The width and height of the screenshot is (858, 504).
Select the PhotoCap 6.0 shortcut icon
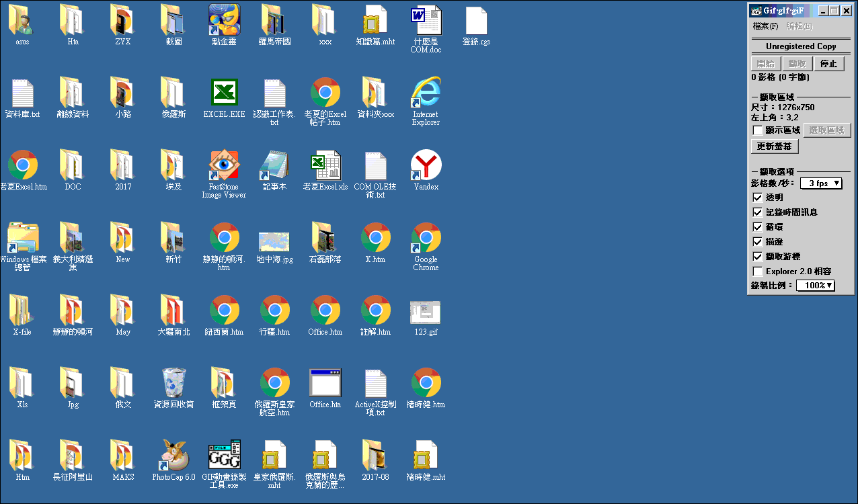tap(173, 456)
